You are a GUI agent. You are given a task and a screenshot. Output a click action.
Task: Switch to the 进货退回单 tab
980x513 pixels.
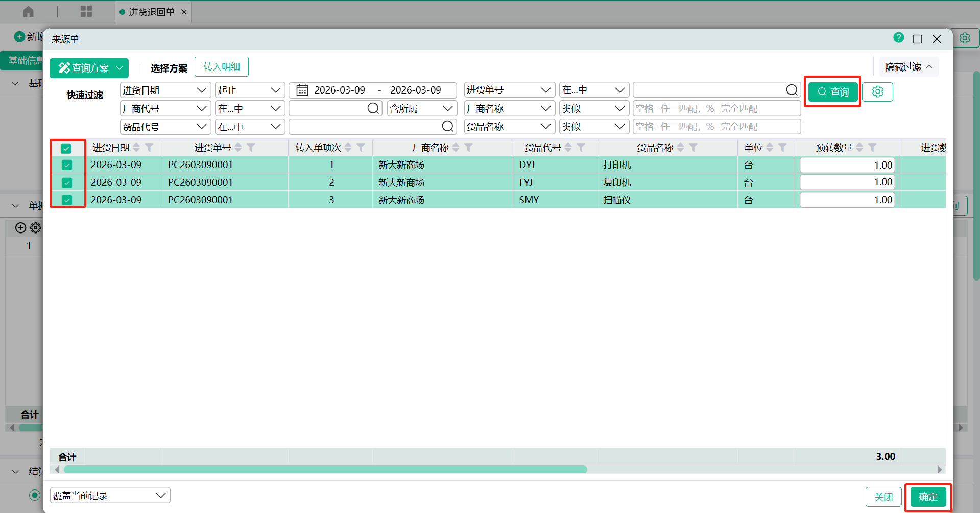click(x=152, y=12)
